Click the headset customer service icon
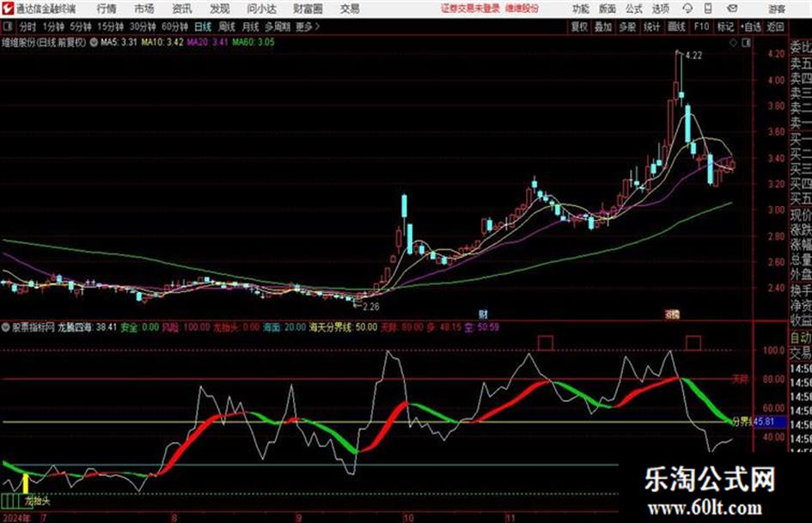 click(x=687, y=9)
